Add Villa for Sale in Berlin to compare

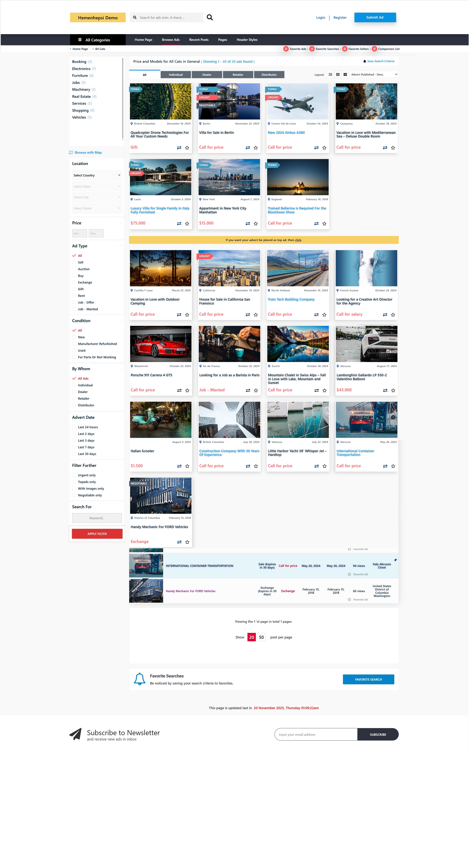pyautogui.click(x=247, y=148)
